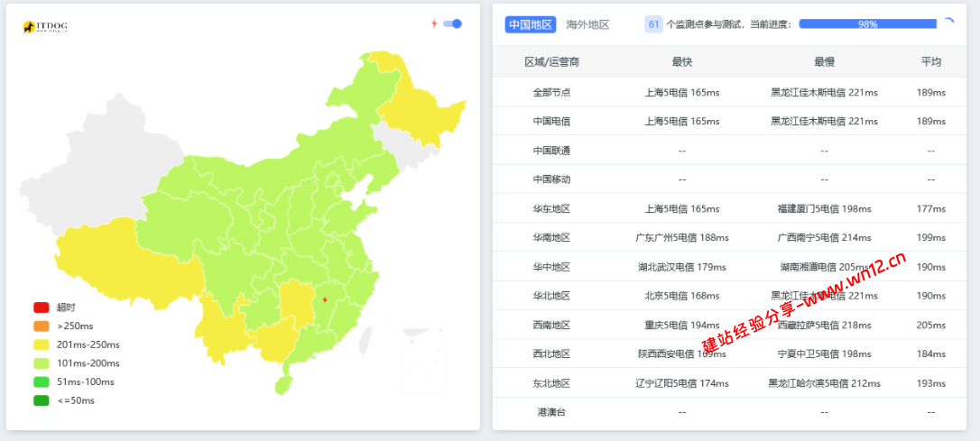Viewport: 980px width, 441px height.
Task: Click 黑龙江哈尔滨5电信 212ms cell
Action: coord(825,383)
